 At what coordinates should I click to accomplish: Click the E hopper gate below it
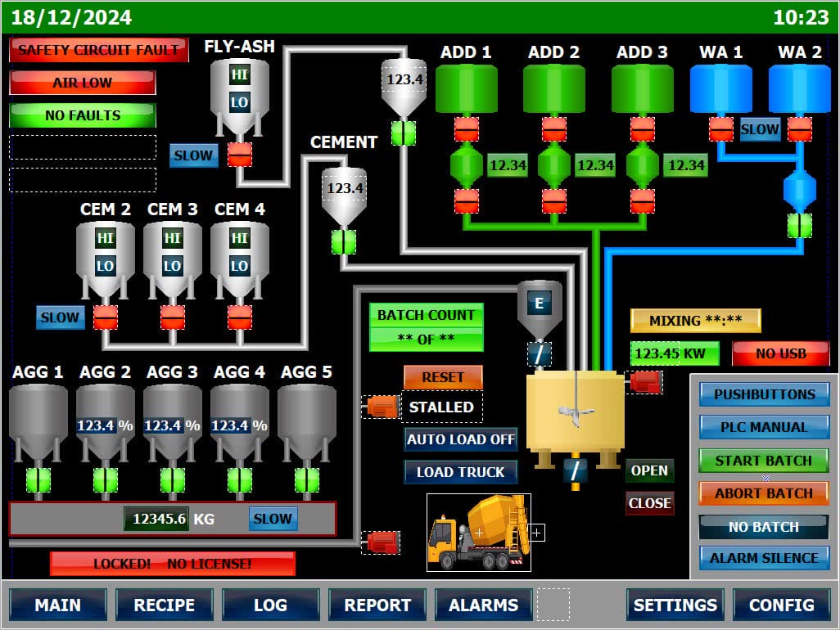click(540, 353)
